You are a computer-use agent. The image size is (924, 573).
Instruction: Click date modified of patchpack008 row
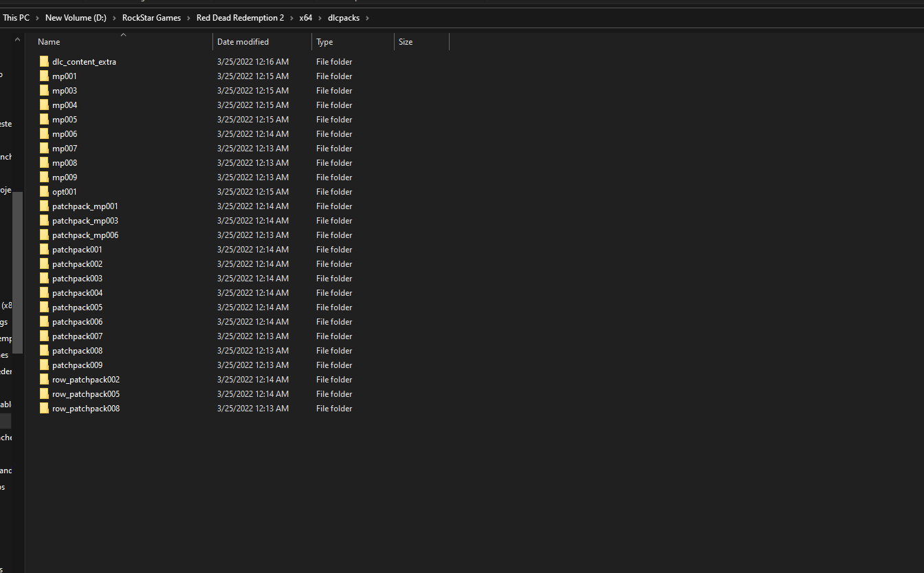[x=253, y=351]
